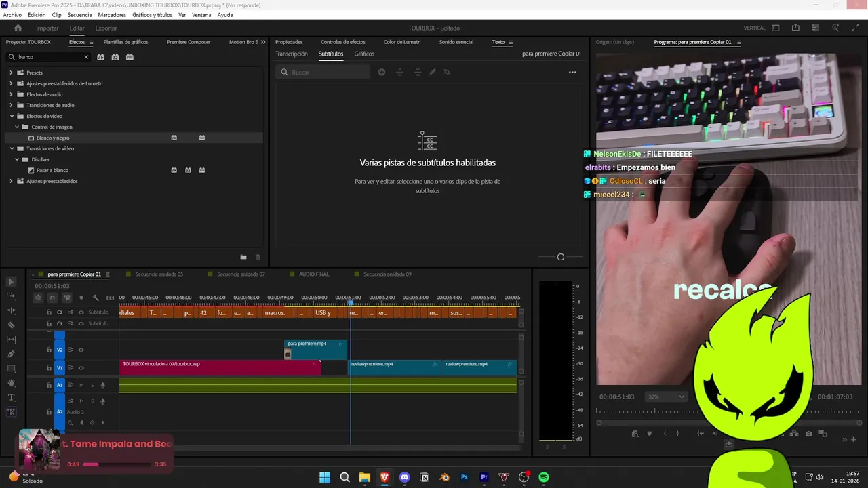This screenshot has width=868, height=488.
Task: Open the Windows Start menu
Action: click(x=325, y=477)
